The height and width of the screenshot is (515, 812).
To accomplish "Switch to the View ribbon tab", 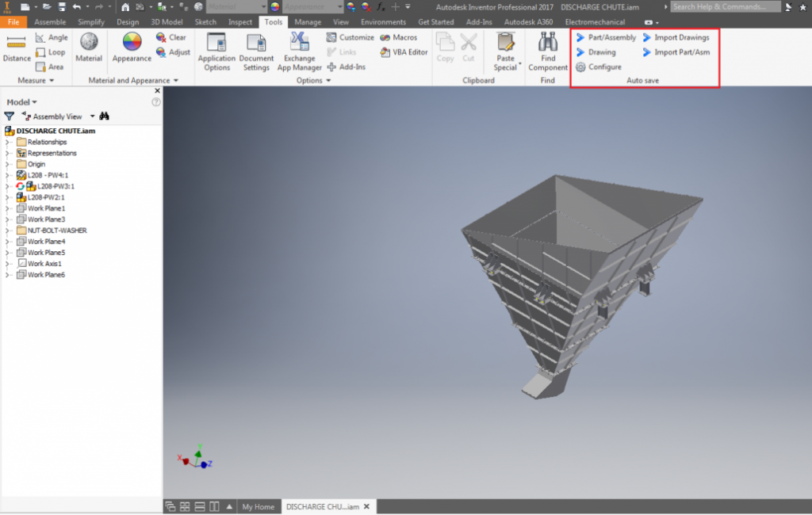I will (x=341, y=21).
